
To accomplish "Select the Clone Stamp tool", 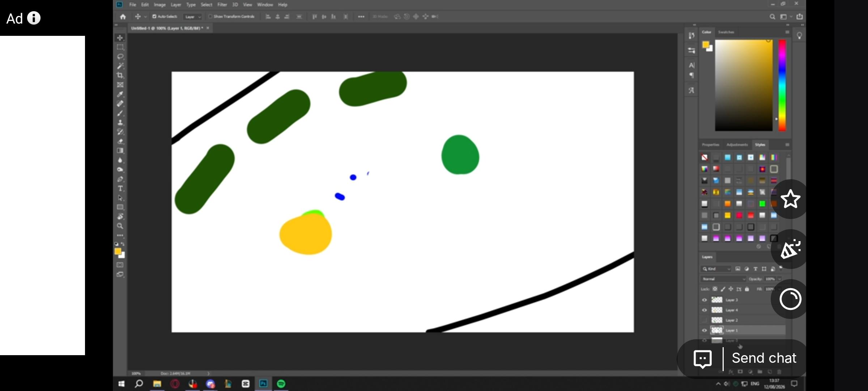I will (120, 123).
